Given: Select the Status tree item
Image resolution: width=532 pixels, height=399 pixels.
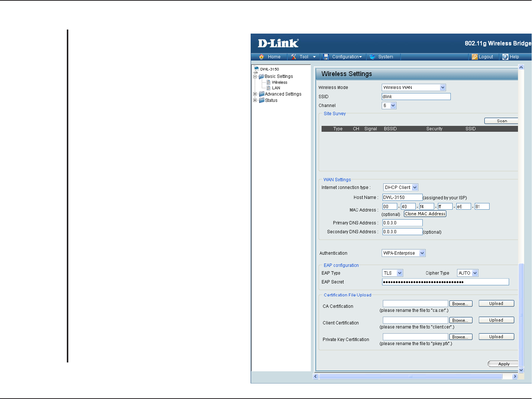Looking at the screenshot, I should click(271, 100).
